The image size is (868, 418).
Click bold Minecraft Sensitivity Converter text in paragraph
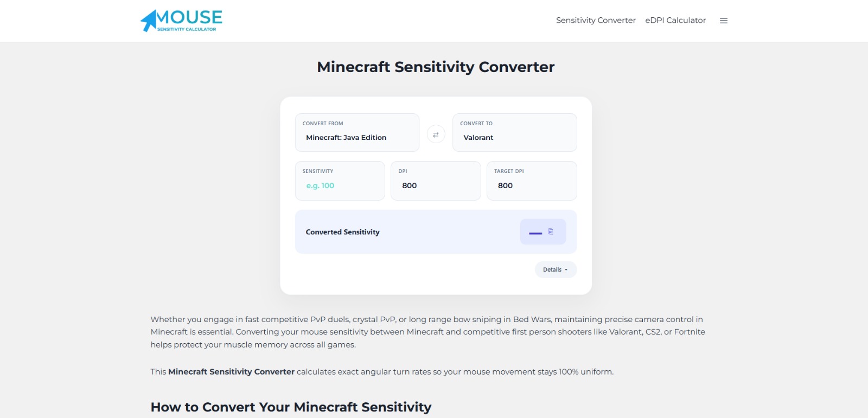(x=231, y=372)
